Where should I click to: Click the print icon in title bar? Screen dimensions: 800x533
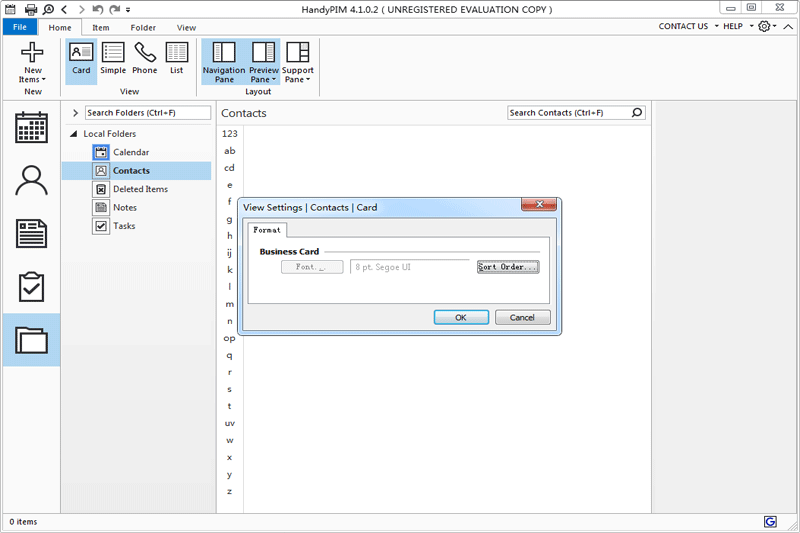tap(31, 9)
